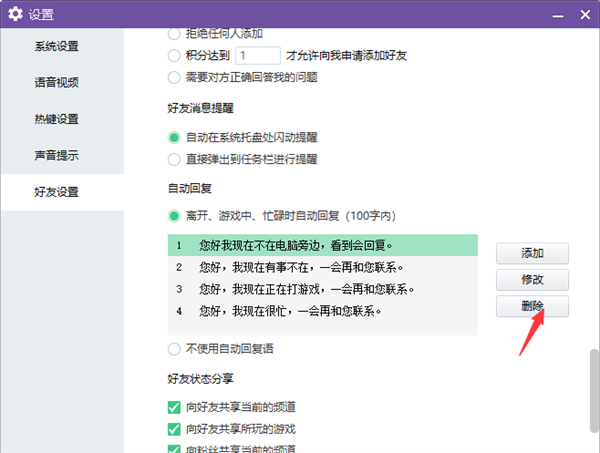
Task: Toggle the 向好友共享所玩的游戏 checkbox
Action: (174, 429)
